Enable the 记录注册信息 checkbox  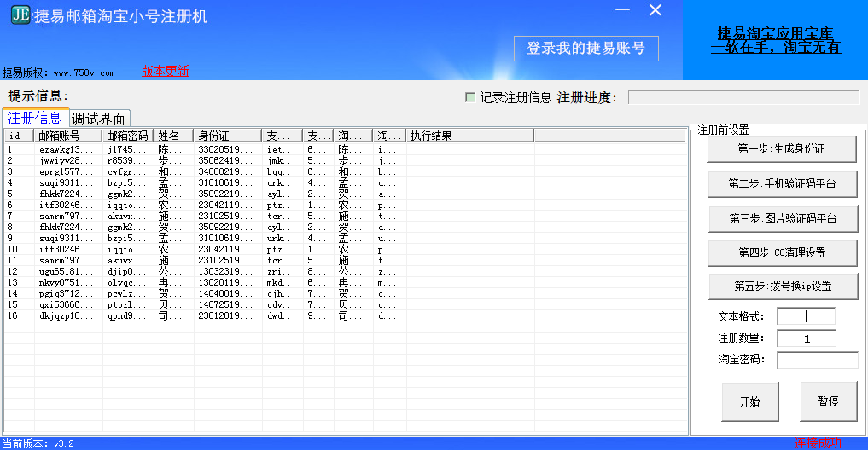[x=470, y=97]
